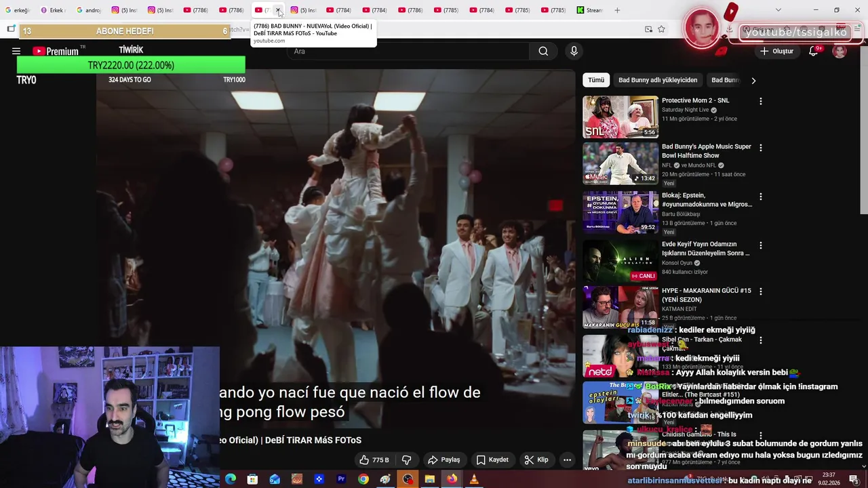Select Bad Bunny adlı yükleyiciden chip

pyautogui.click(x=658, y=80)
